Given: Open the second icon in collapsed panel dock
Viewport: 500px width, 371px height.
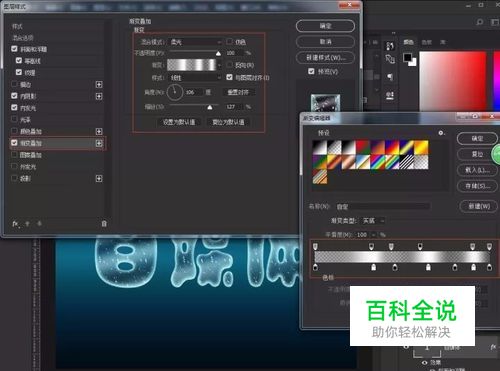Looking at the screenshot, I should [x=390, y=59].
